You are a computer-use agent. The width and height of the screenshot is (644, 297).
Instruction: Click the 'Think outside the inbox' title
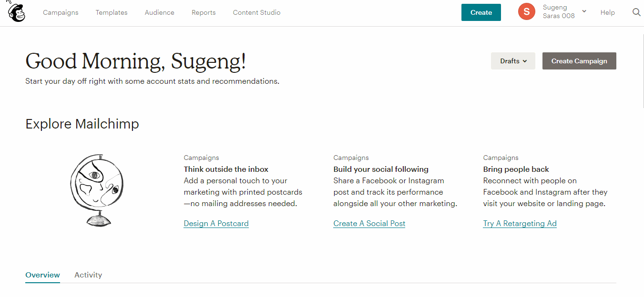coord(226,169)
